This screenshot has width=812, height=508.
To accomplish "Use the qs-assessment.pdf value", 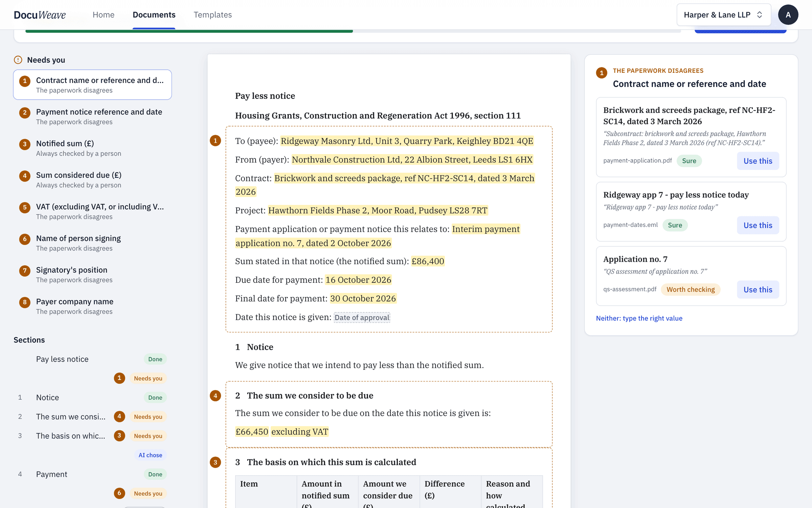I will click(758, 290).
